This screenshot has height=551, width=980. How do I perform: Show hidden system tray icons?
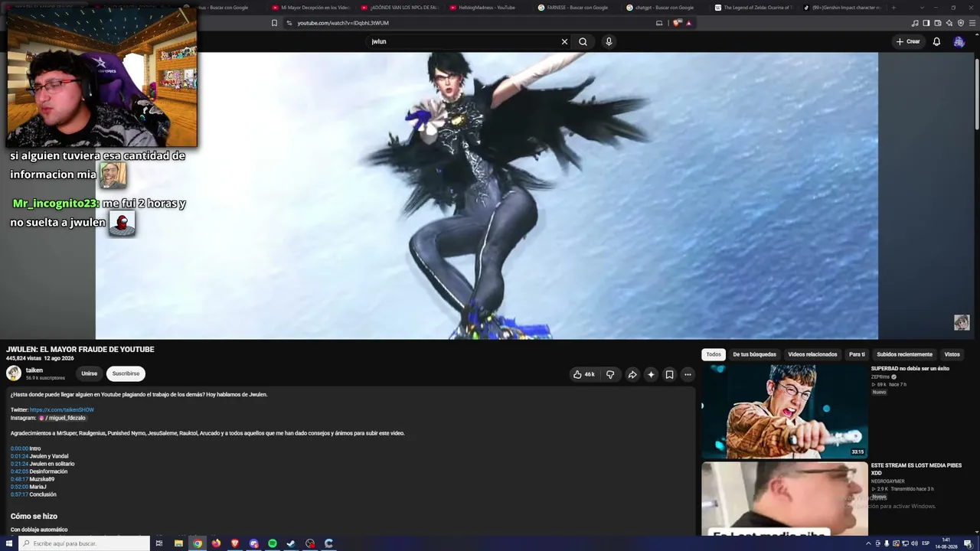(x=868, y=543)
